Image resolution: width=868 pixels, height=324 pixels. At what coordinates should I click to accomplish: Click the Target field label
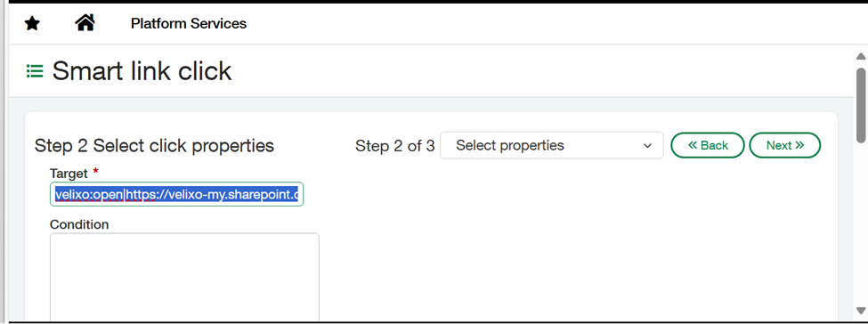pos(69,174)
